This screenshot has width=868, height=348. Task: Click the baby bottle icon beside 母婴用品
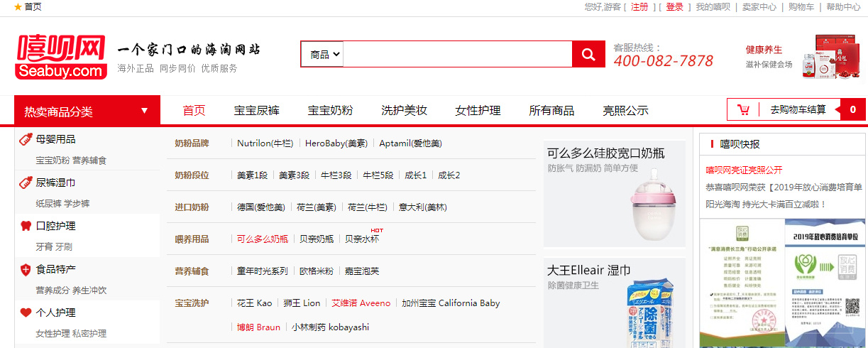[x=26, y=139]
